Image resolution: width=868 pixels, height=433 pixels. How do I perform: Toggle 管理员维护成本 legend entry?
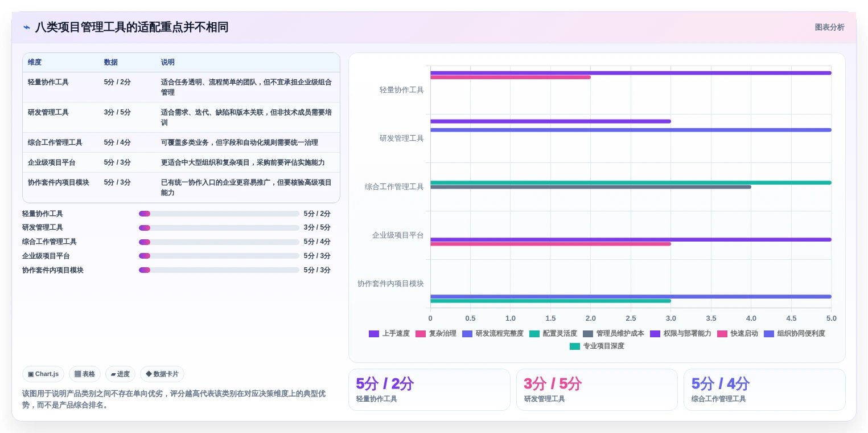[x=614, y=334]
